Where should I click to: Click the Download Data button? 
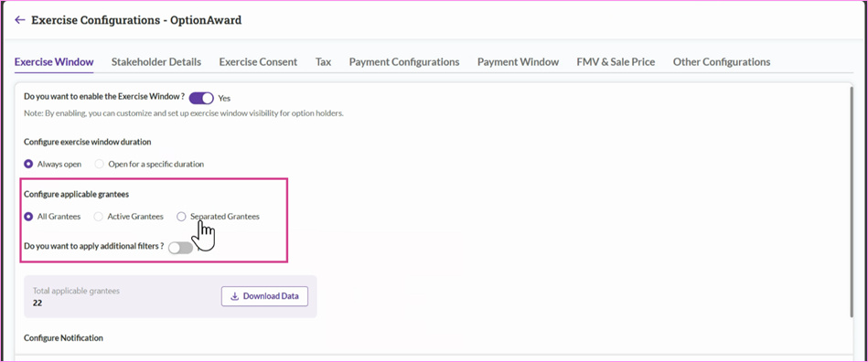(264, 296)
